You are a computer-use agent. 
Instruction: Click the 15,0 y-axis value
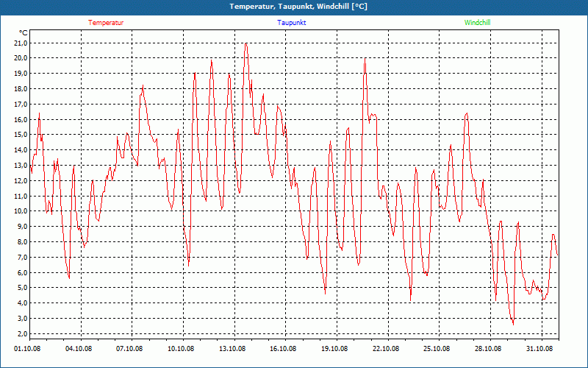coord(21,135)
